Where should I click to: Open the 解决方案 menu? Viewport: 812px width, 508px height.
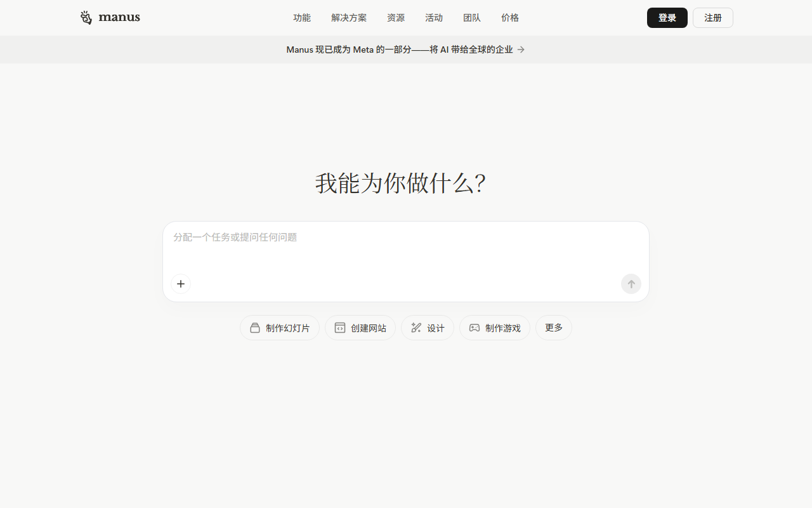349,18
